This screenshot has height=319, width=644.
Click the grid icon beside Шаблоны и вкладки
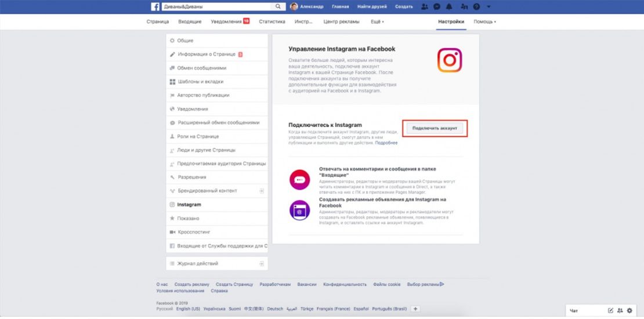(x=172, y=82)
